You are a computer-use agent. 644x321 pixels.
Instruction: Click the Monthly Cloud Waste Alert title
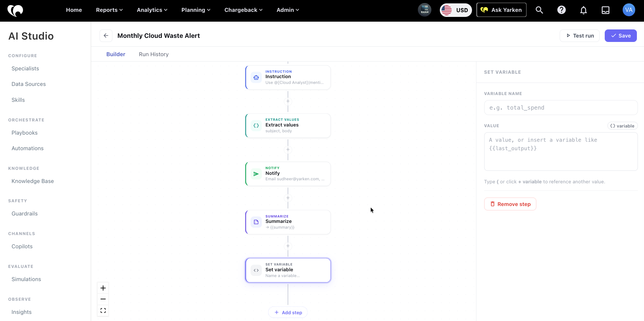[x=158, y=36]
